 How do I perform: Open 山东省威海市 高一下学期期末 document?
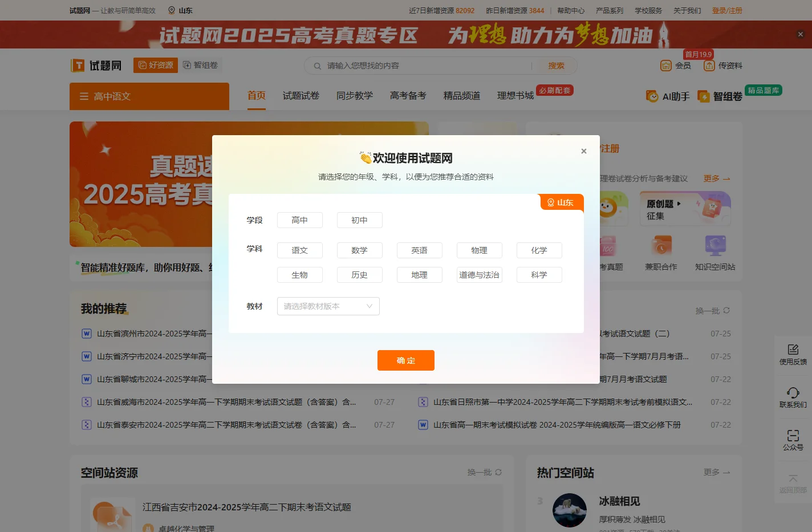click(x=226, y=402)
